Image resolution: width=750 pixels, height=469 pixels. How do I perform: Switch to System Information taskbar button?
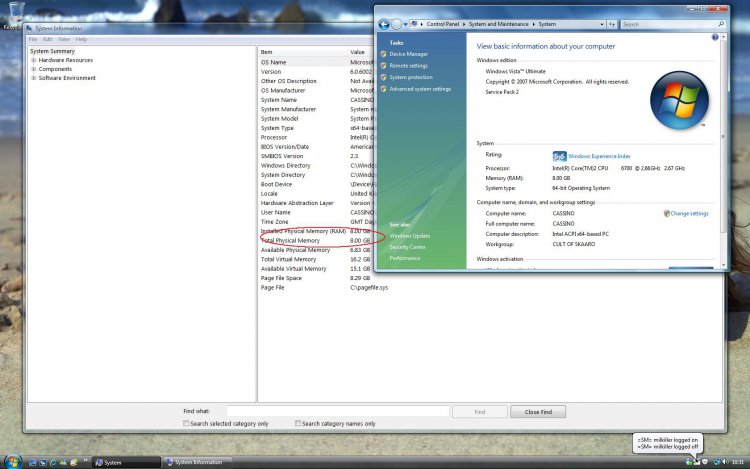coord(198,462)
